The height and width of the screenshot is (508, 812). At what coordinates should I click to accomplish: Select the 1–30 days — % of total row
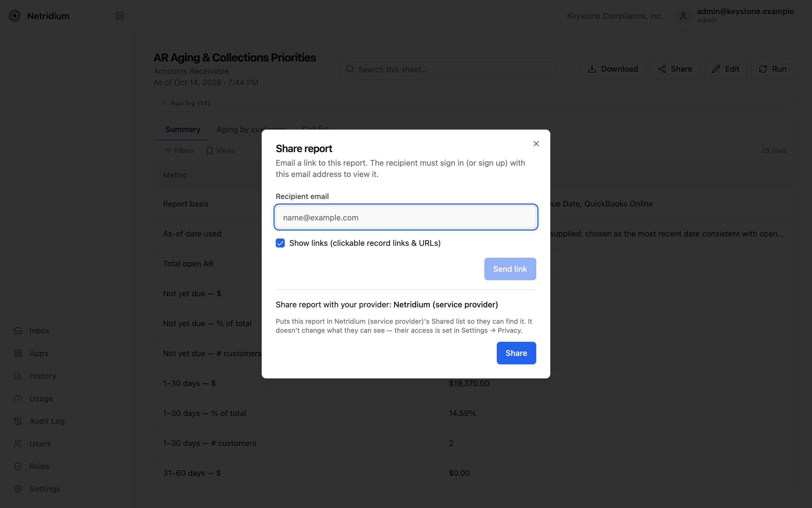click(x=473, y=413)
